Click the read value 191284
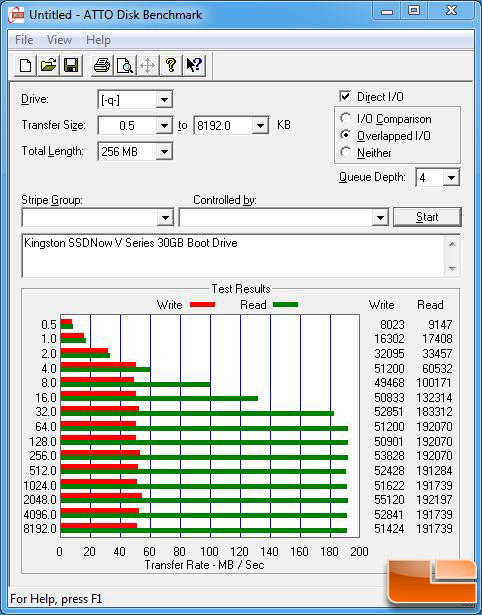 434,470
